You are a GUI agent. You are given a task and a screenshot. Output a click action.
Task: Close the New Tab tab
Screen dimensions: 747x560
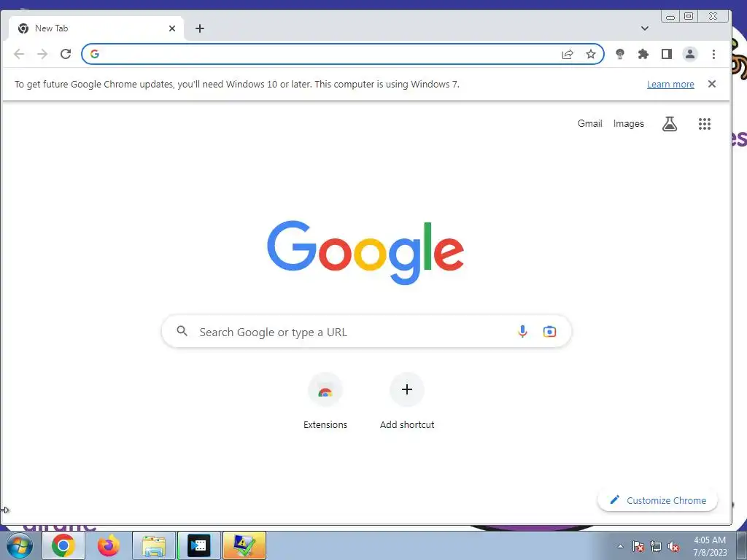pyautogui.click(x=172, y=28)
